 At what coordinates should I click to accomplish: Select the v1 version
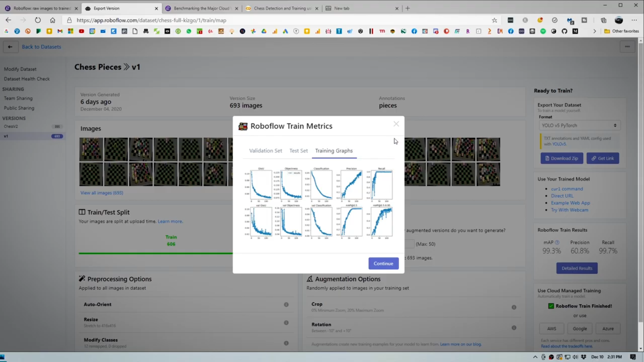[x=33, y=136]
